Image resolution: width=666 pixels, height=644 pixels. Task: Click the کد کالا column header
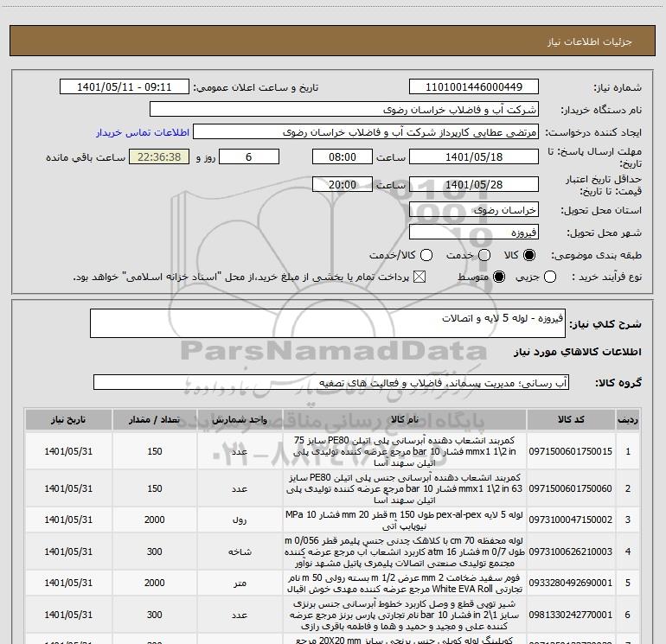(571, 419)
